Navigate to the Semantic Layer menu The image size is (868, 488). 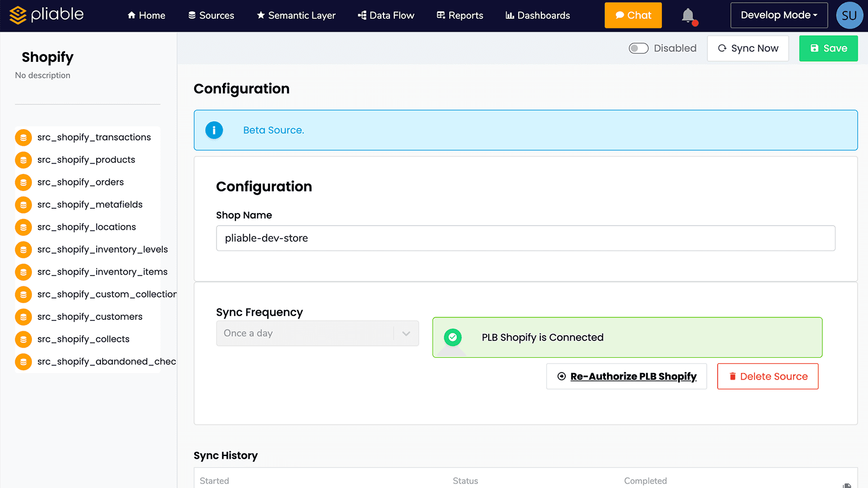(x=296, y=15)
